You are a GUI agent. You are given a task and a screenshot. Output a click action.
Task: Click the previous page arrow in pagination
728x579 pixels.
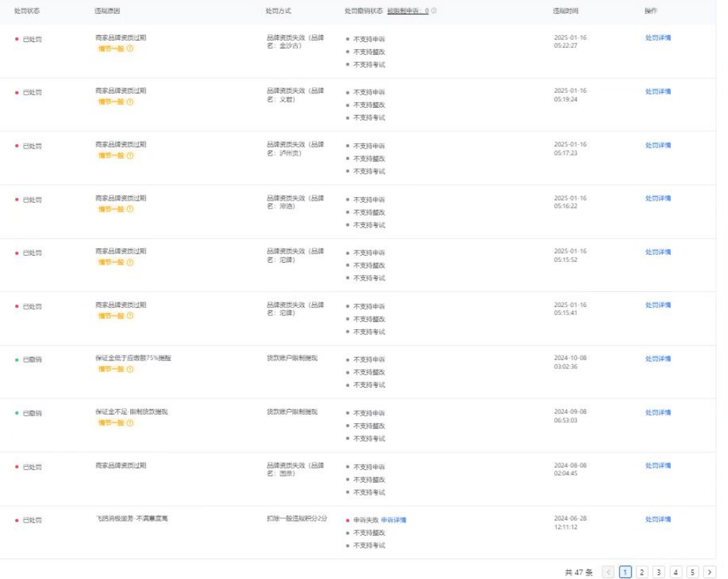[x=608, y=572]
